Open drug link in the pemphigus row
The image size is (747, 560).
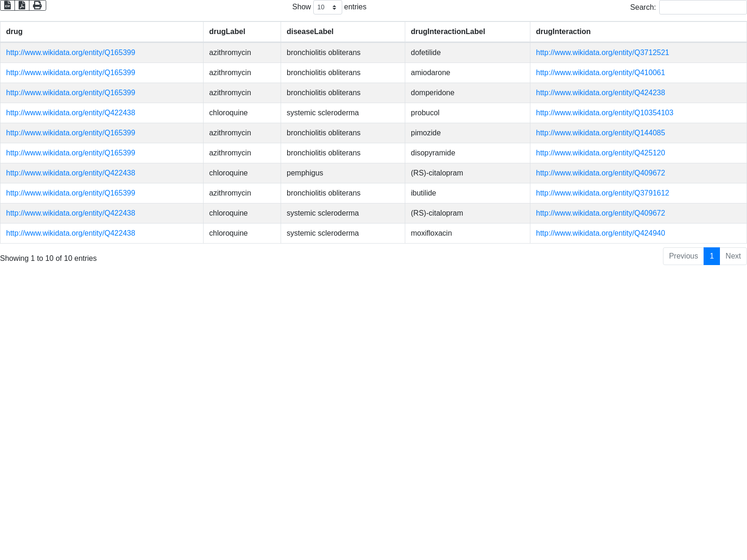click(x=70, y=173)
